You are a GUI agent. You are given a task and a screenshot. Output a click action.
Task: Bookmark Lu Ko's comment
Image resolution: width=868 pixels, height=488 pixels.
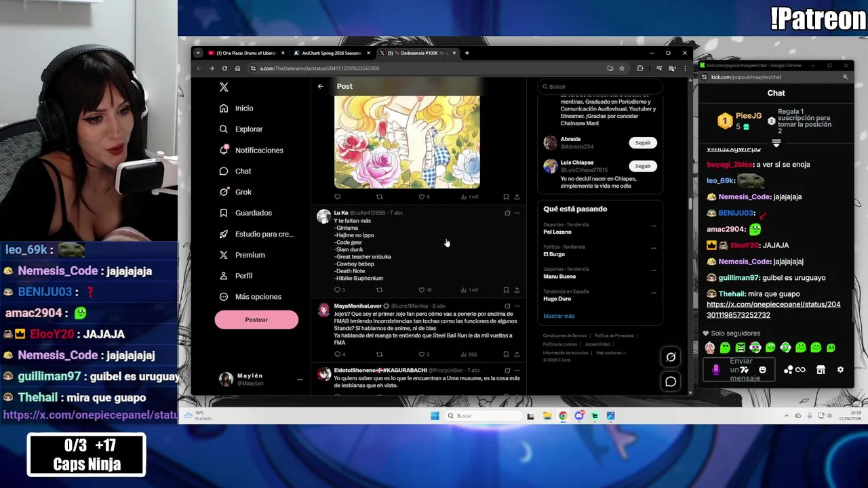click(506, 290)
